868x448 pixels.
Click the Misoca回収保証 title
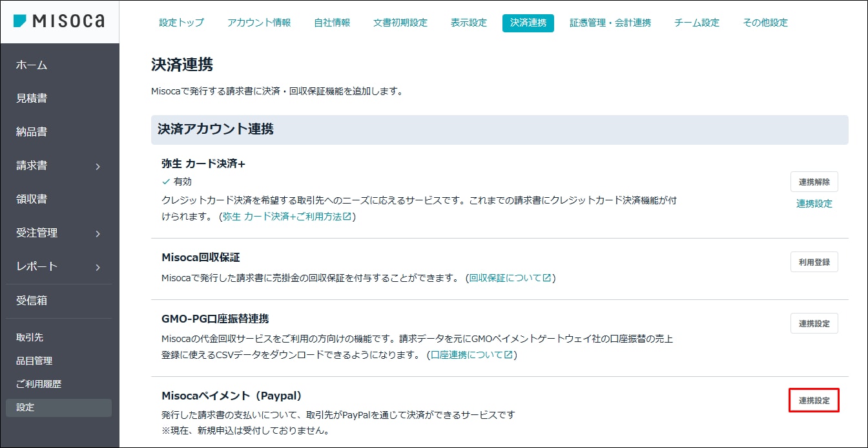click(201, 257)
